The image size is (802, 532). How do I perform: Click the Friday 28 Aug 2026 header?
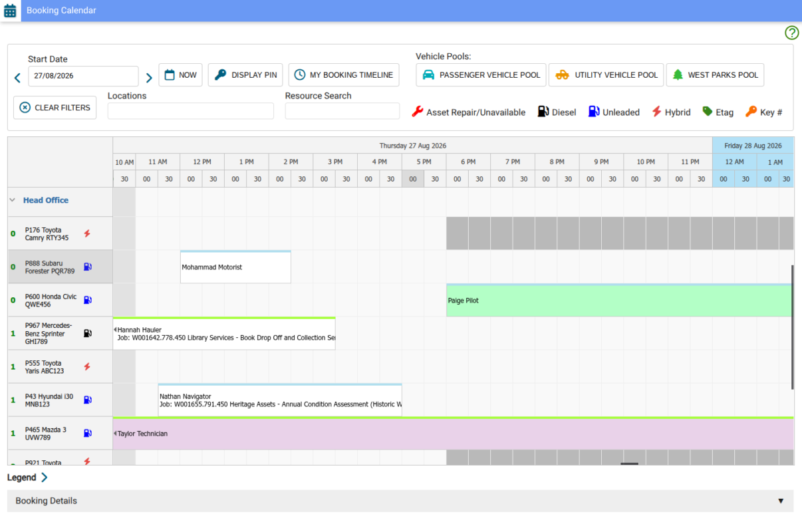click(753, 146)
